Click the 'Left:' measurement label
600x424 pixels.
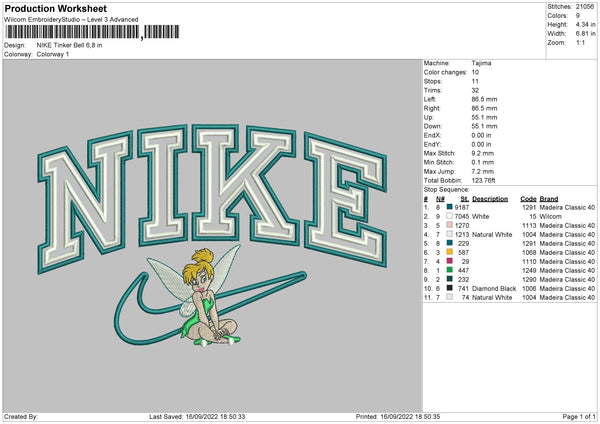429,99
